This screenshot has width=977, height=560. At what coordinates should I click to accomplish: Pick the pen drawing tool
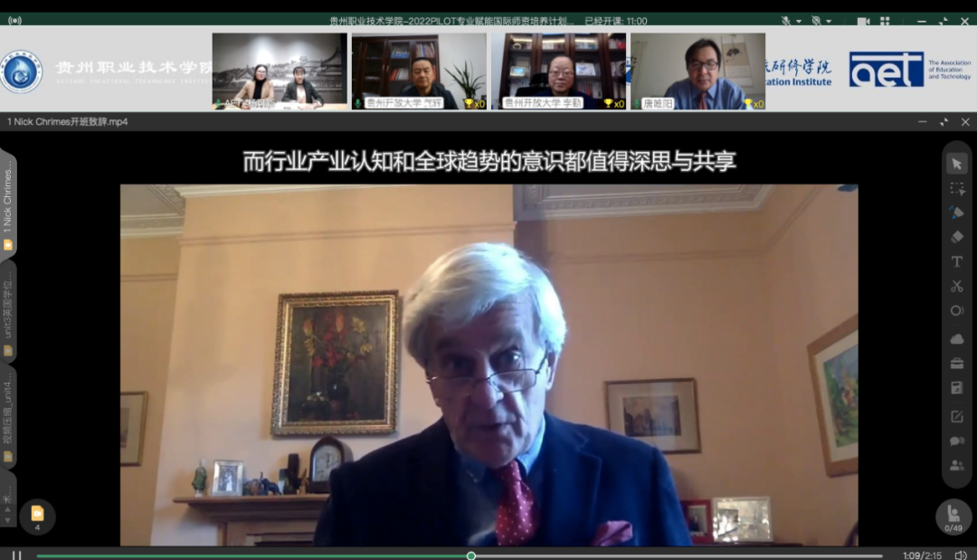[956, 213]
